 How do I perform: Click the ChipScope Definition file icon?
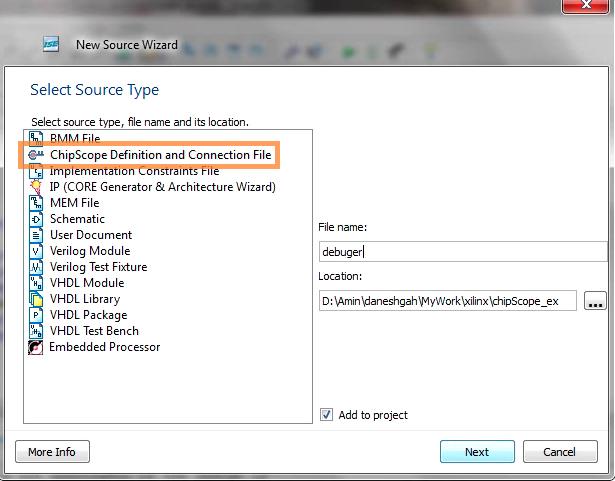[x=36, y=155]
